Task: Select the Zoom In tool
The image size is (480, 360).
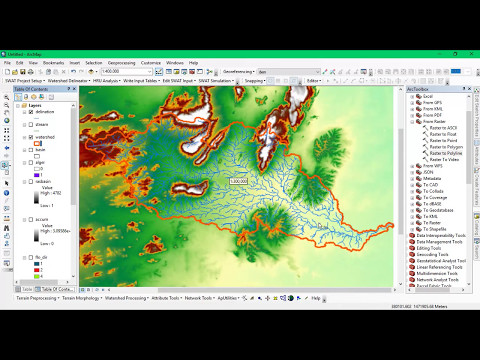Action: (6, 97)
